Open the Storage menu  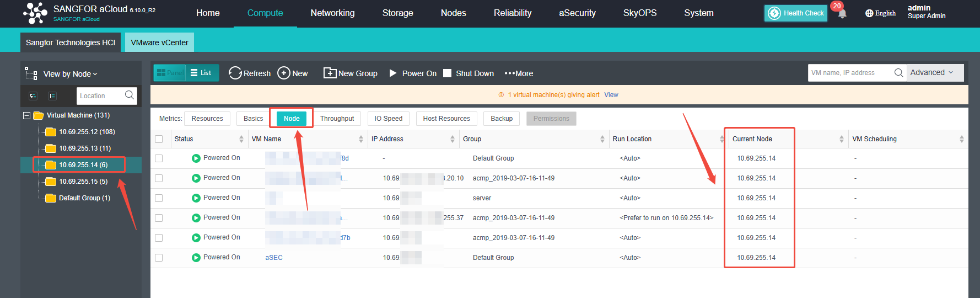397,13
